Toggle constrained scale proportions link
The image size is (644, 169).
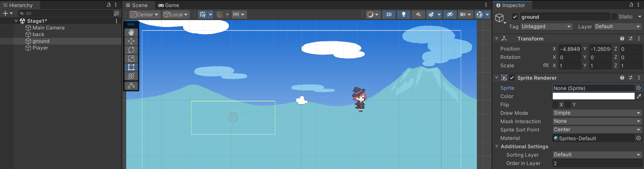546,65
